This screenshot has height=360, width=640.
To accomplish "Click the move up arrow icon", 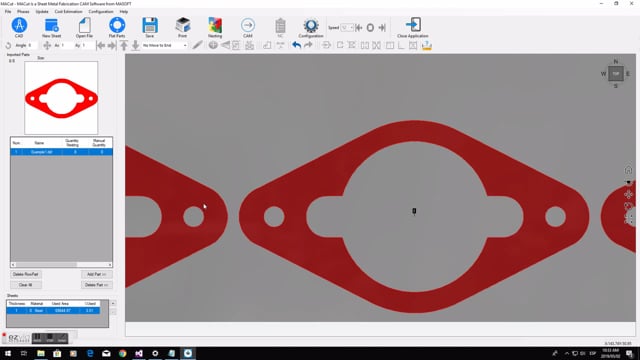I will pyautogui.click(x=124, y=45).
